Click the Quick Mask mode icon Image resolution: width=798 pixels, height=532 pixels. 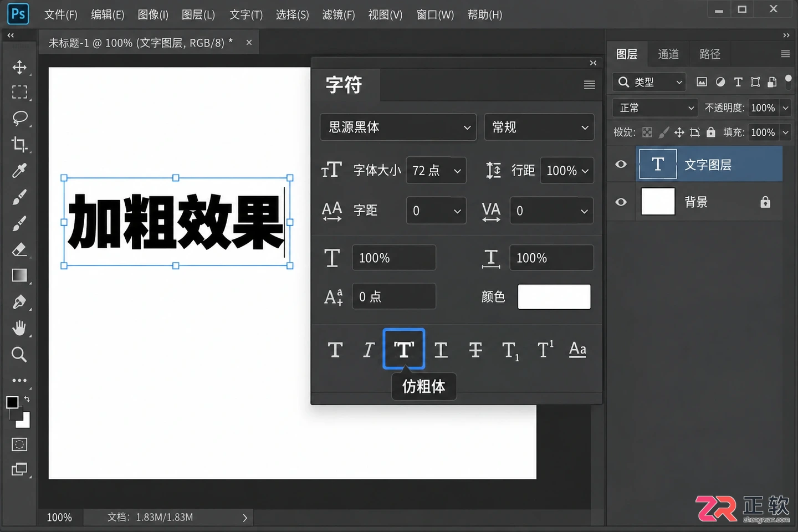pos(19,444)
